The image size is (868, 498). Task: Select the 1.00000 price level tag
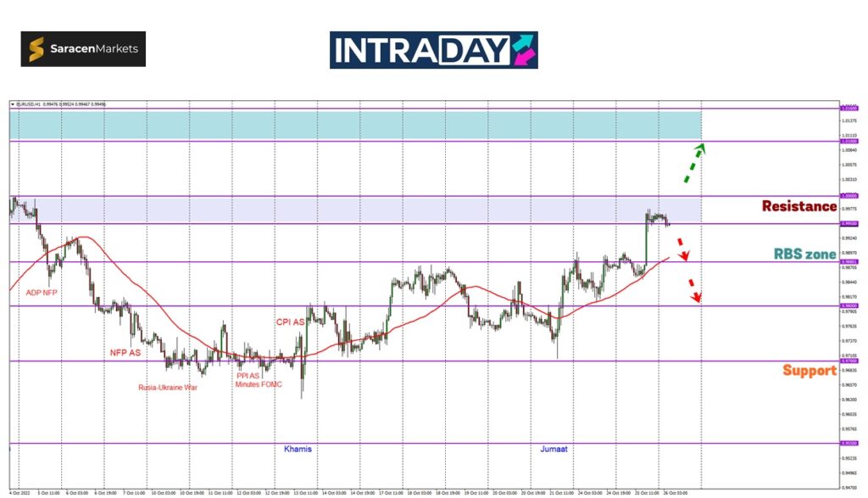pyautogui.click(x=847, y=196)
